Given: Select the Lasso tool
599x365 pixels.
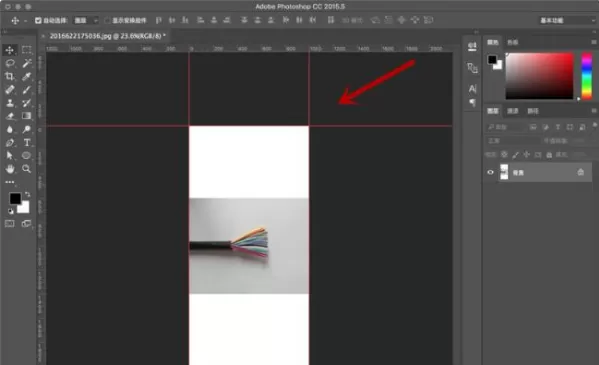Looking at the screenshot, I should 10,63.
